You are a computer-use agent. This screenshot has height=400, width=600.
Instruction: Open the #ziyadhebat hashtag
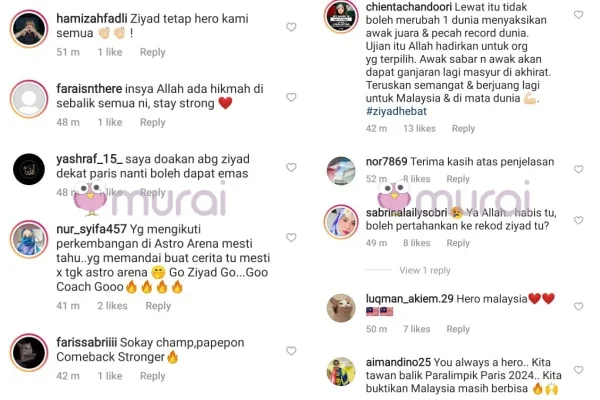pyautogui.click(x=396, y=111)
